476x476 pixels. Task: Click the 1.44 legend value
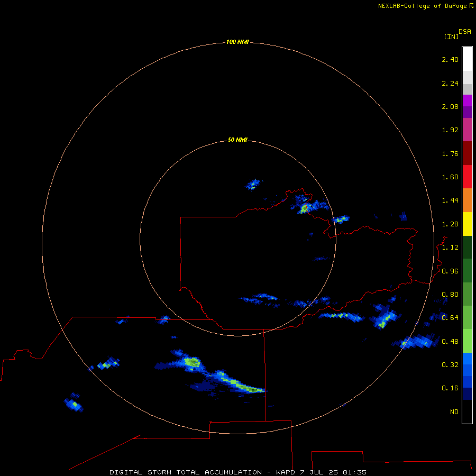[450, 200]
